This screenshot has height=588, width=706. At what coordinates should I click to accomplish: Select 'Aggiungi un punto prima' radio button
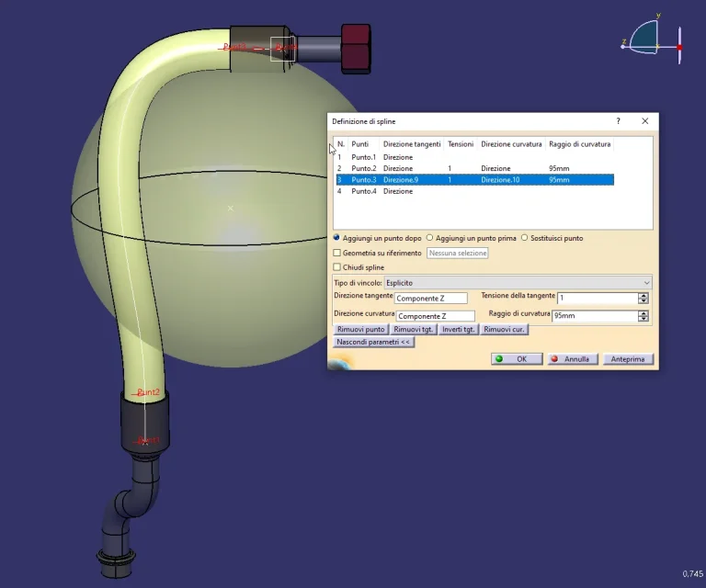(429, 238)
